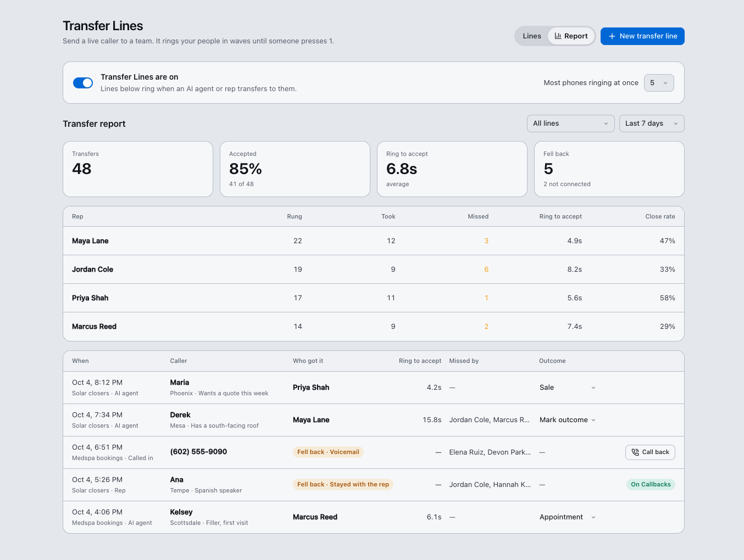Expand the All lines filter

tap(570, 124)
